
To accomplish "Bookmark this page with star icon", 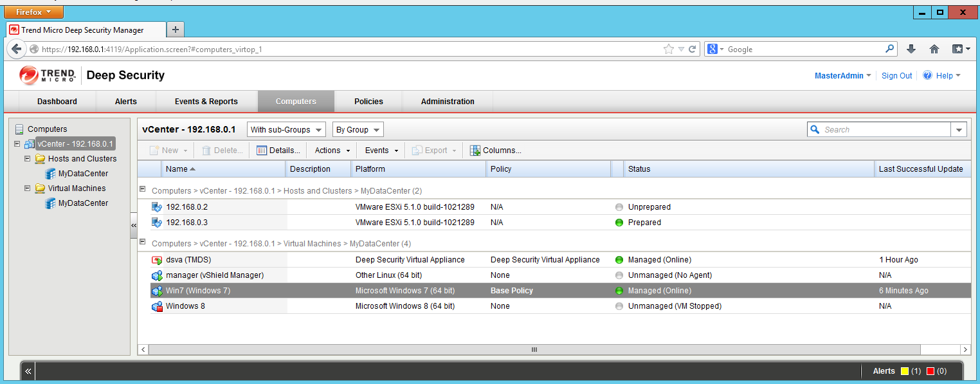I will [x=669, y=49].
